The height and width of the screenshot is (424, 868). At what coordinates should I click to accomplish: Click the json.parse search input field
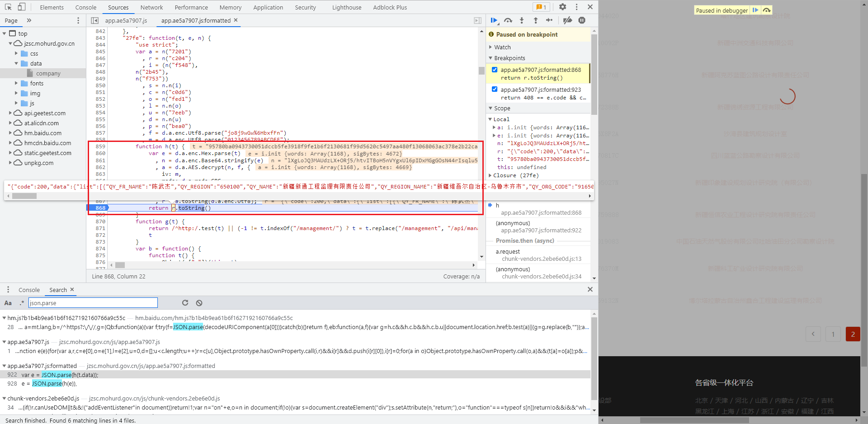coord(93,303)
